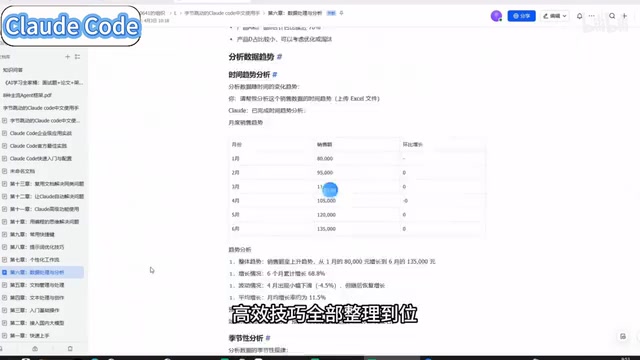The height and width of the screenshot is (360, 640).
Task: Open 第十二章: 让Claude自动解决问题
Action: [47, 196]
